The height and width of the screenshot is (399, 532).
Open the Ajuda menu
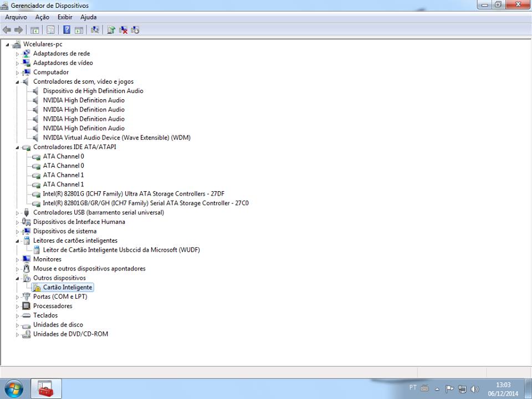coord(88,17)
